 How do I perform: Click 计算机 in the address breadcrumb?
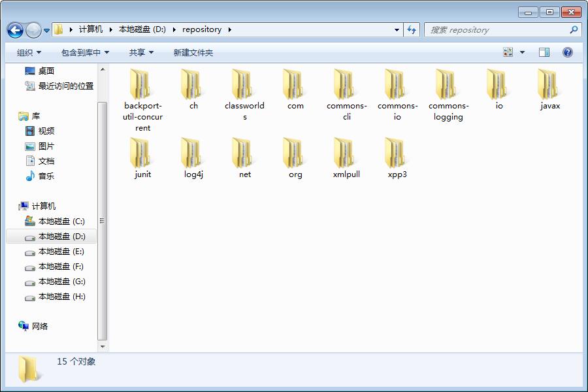(x=91, y=29)
